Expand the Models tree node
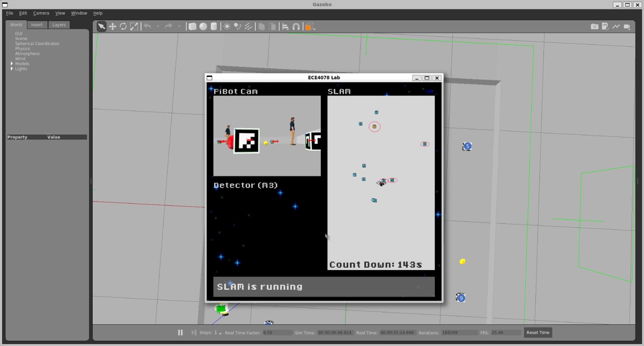644x346 pixels. coord(12,64)
